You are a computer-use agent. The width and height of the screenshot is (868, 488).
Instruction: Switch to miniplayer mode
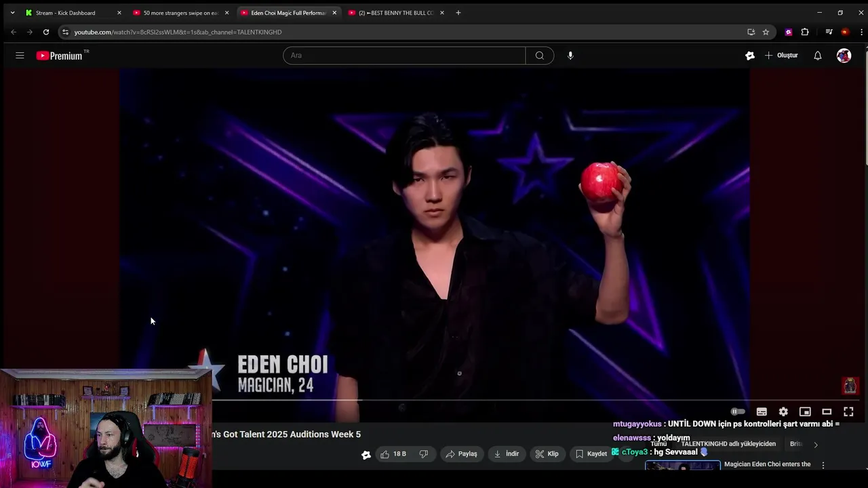coord(805,411)
